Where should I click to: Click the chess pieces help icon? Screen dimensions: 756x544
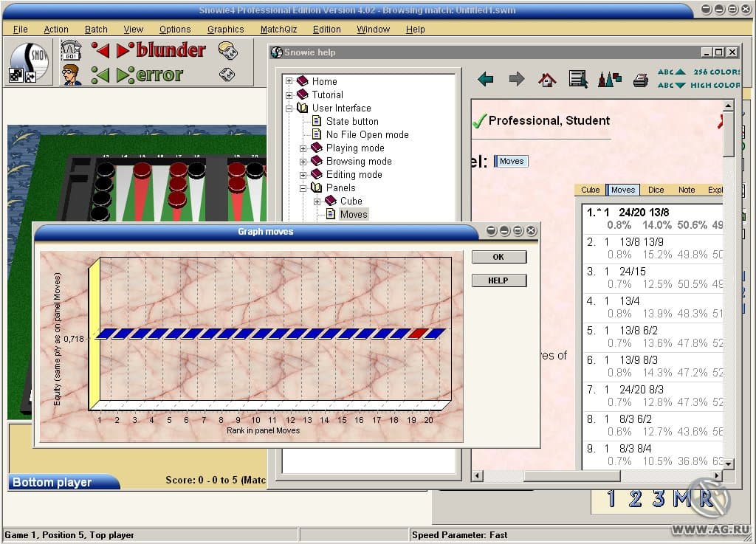(609, 79)
